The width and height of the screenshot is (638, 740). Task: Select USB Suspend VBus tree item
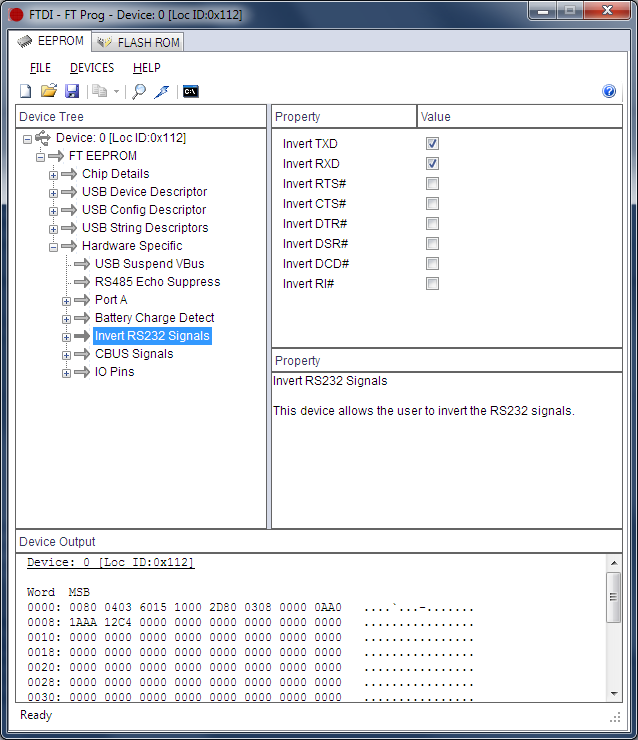(x=149, y=264)
